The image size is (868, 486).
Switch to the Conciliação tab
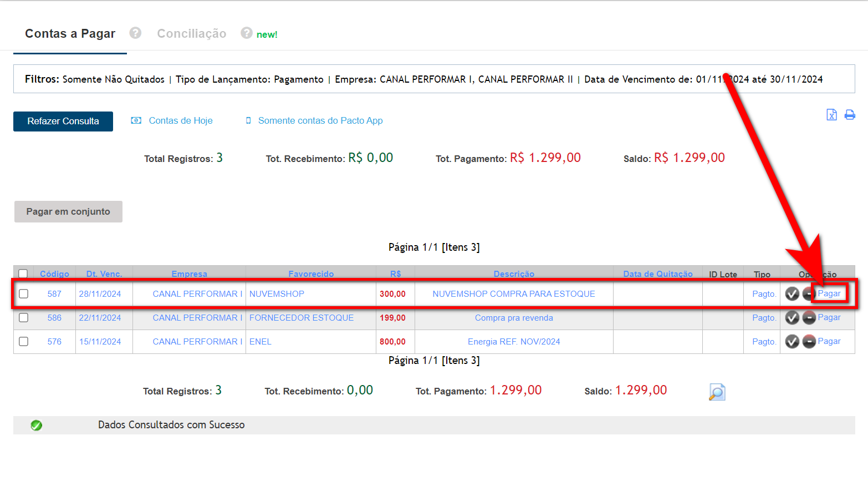pos(191,34)
